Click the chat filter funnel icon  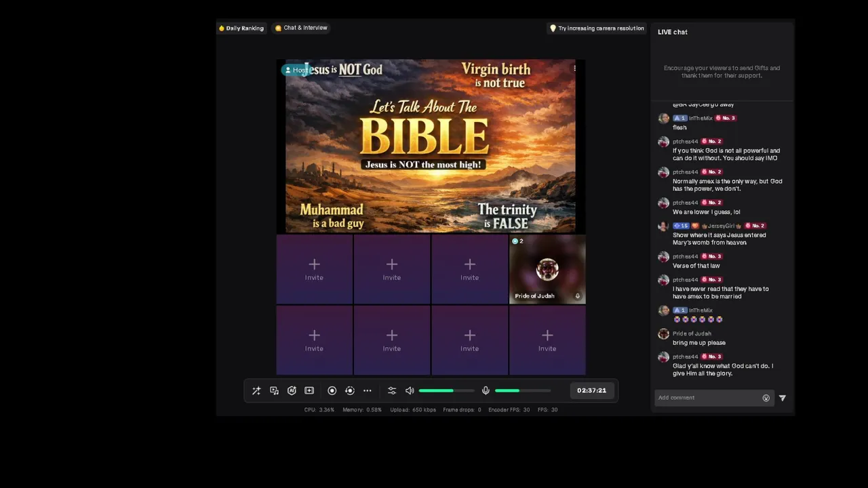point(783,398)
